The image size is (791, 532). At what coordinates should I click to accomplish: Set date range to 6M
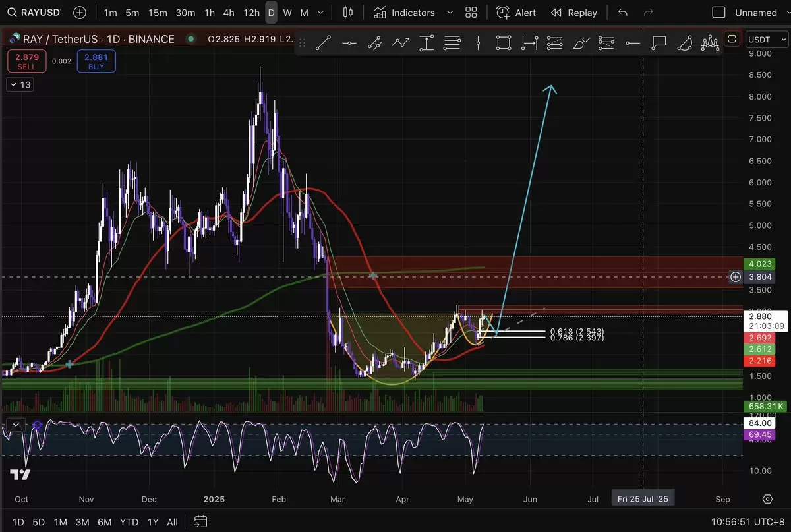point(104,522)
